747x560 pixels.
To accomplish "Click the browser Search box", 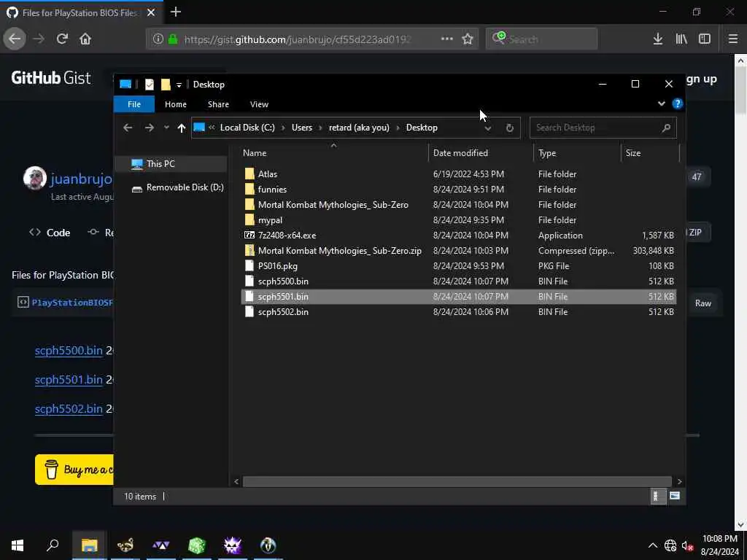I will click(x=542, y=39).
